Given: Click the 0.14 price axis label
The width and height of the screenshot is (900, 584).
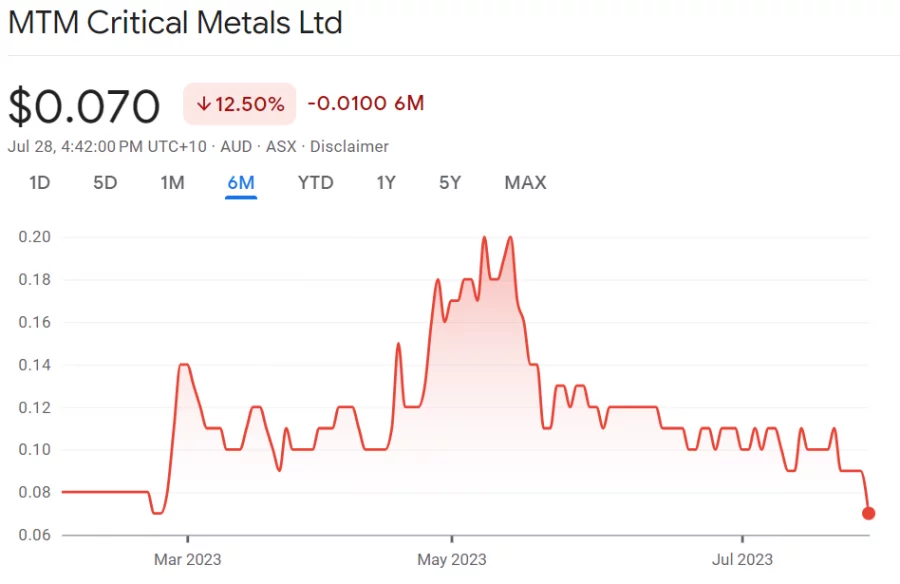Looking at the screenshot, I should 33,365.
